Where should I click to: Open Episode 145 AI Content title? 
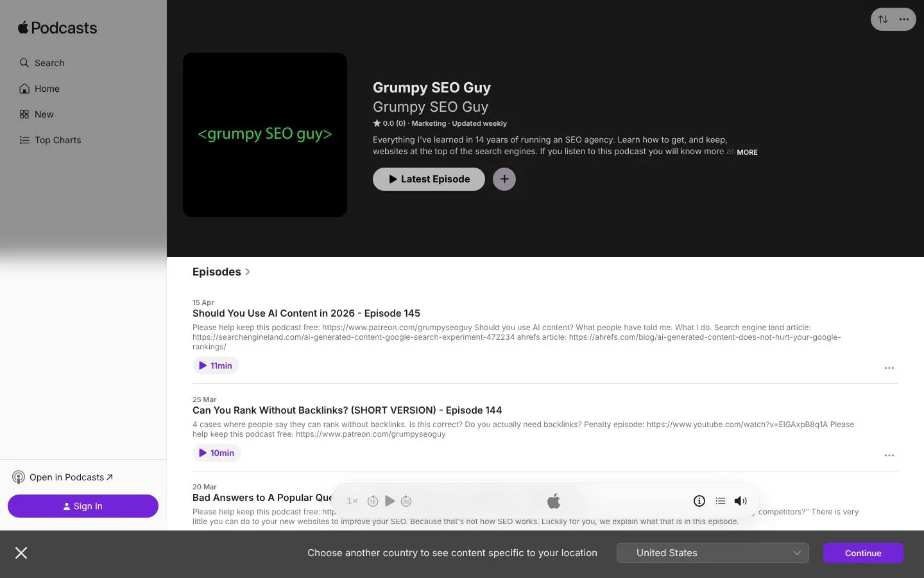click(306, 313)
